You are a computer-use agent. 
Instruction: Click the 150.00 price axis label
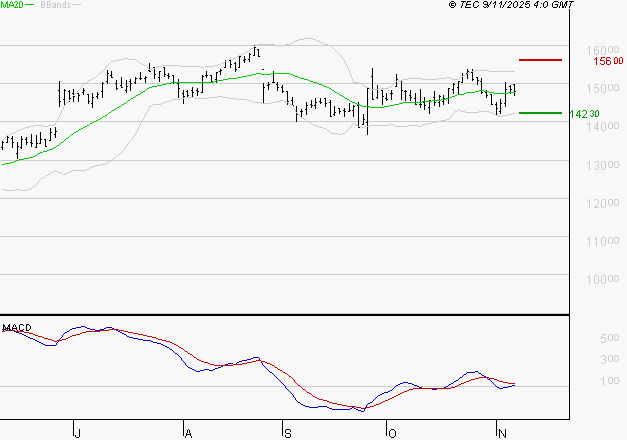[x=603, y=88]
